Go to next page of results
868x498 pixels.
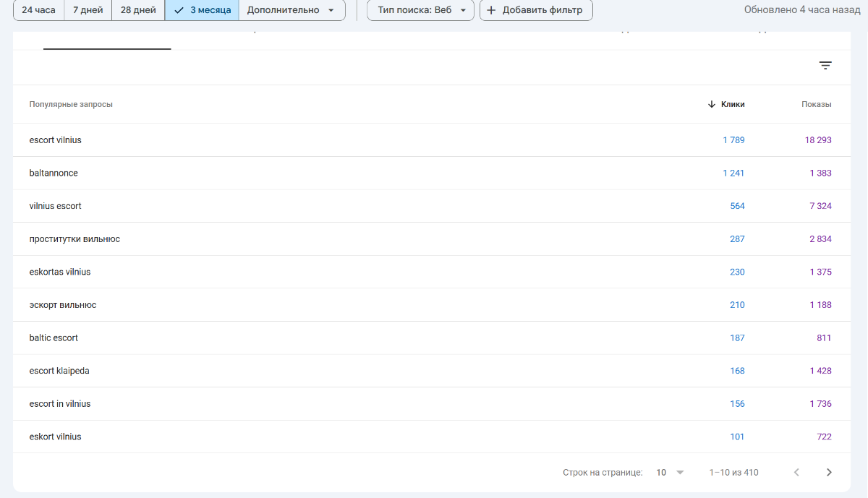[x=829, y=473]
